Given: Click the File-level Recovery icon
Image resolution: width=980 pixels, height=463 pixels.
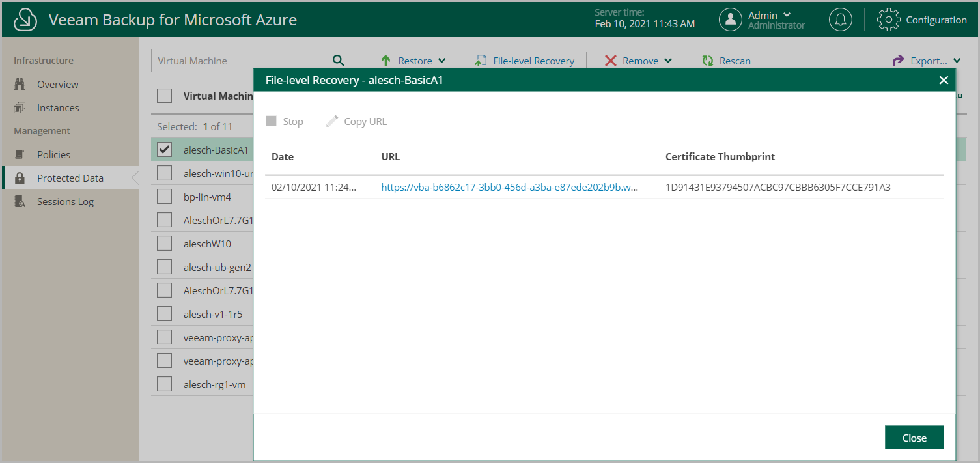Looking at the screenshot, I should click(x=481, y=61).
